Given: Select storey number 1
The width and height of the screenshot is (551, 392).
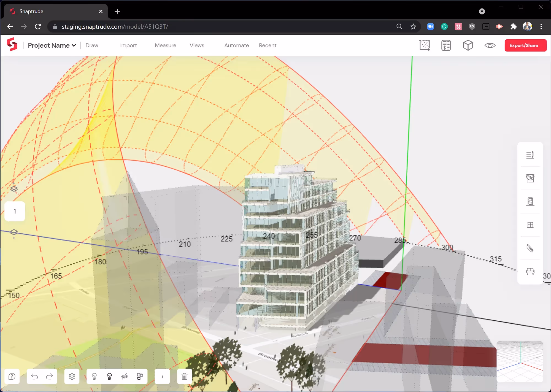Looking at the screenshot, I should click(x=15, y=211).
